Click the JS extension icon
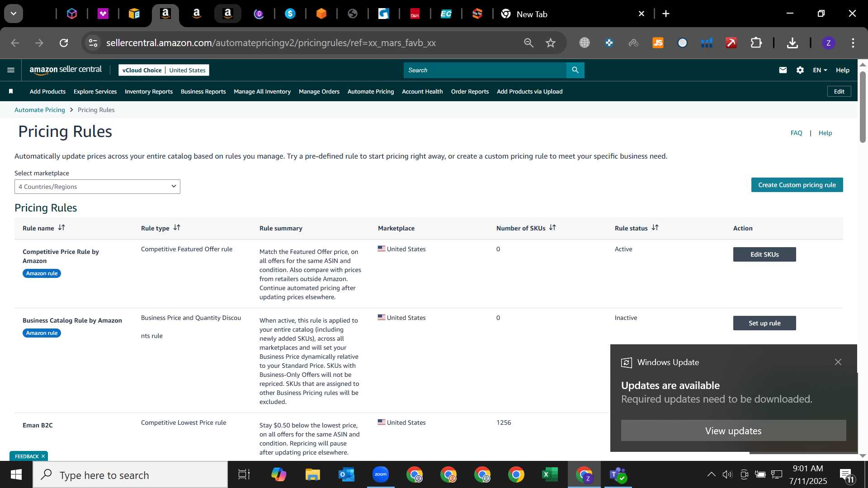Image resolution: width=868 pixels, height=488 pixels. tap(658, 43)
